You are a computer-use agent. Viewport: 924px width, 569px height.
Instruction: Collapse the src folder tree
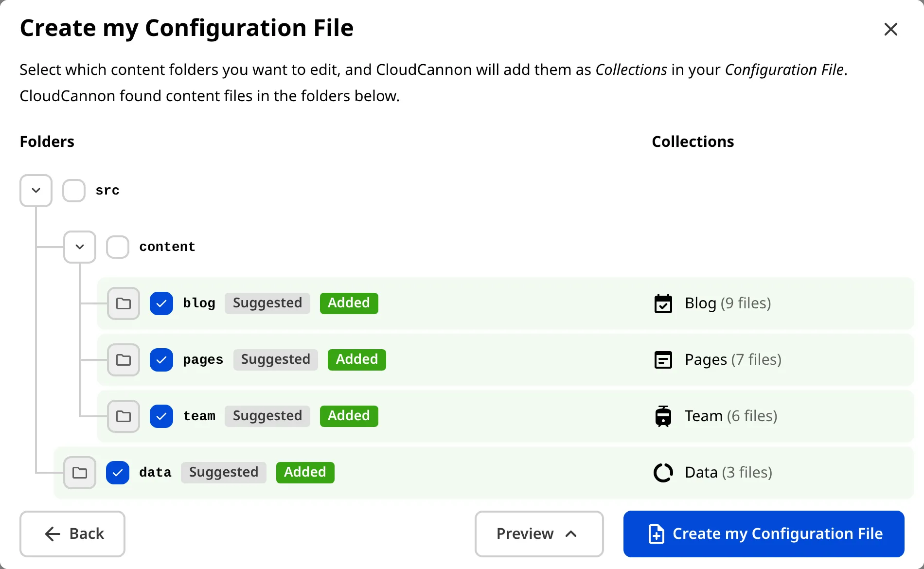pos(36,190)
